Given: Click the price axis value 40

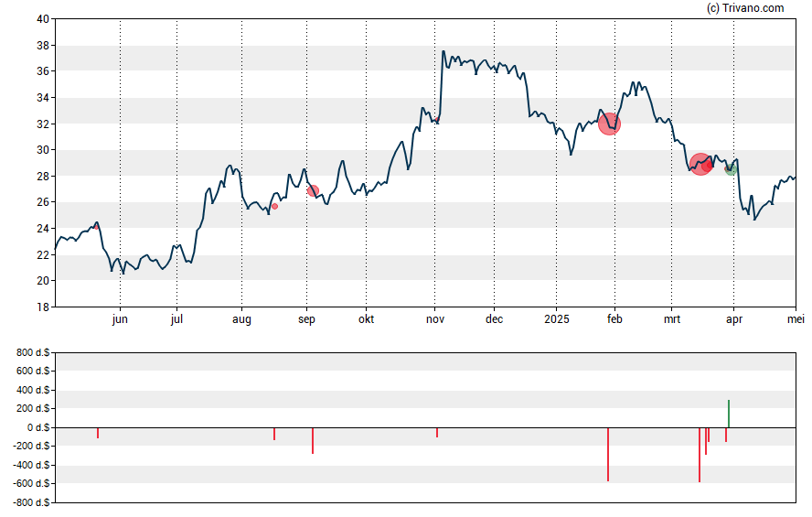Looking at the screenshot, I should point(43,19).
